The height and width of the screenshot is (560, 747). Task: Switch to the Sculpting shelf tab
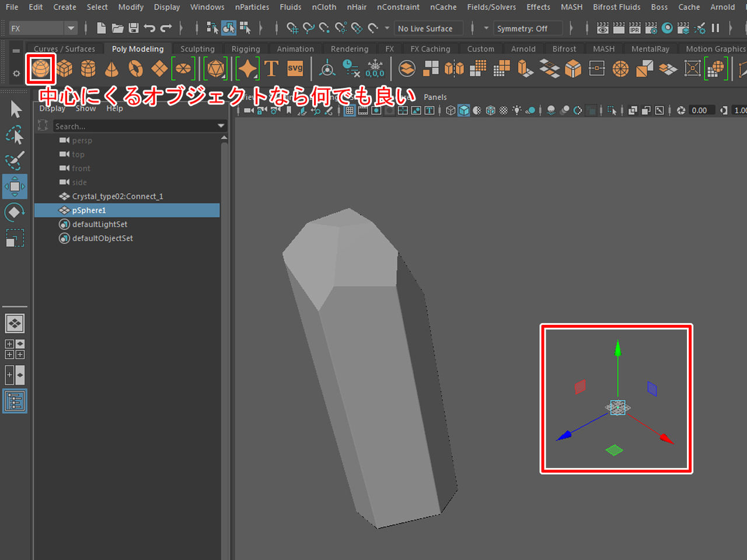[197, 49]
